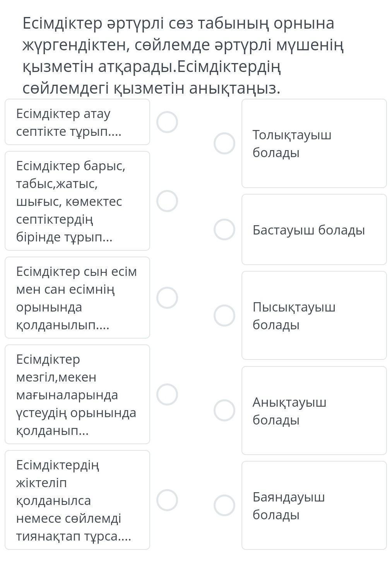Click the 'Толықтауыш болады' answer card

click(314, 144)
